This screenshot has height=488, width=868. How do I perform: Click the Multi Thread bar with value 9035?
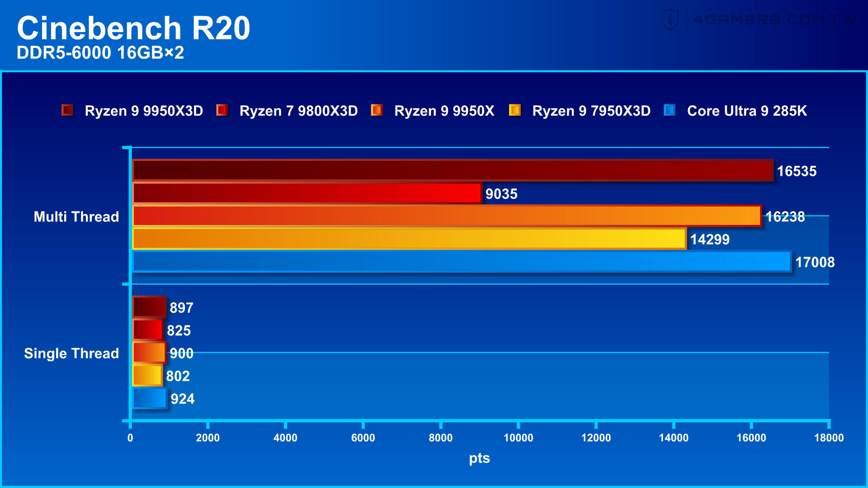point(307,193)
